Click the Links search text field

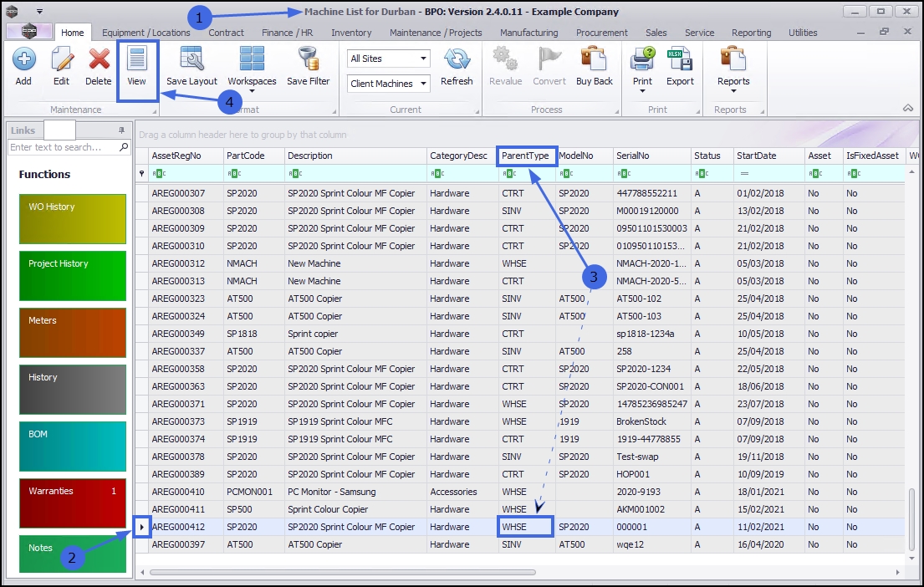pyautogui.click(x=64, y=147)
